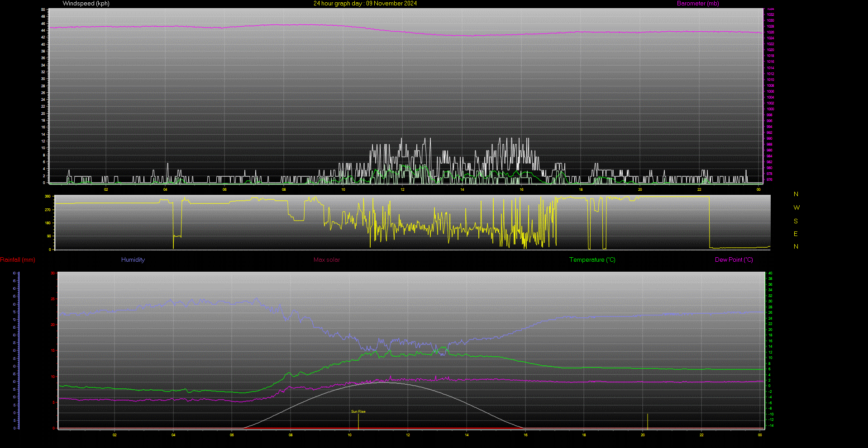868x448 pixels.
Task: Click the W wind direction label
Action: pyautogui.click(x=796, y=208)
